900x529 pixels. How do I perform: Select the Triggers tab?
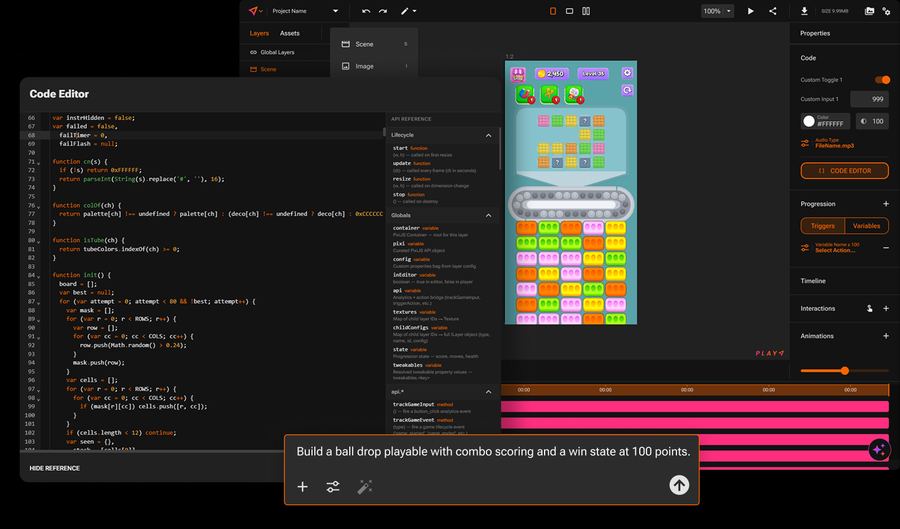click(x=823, y=225)
